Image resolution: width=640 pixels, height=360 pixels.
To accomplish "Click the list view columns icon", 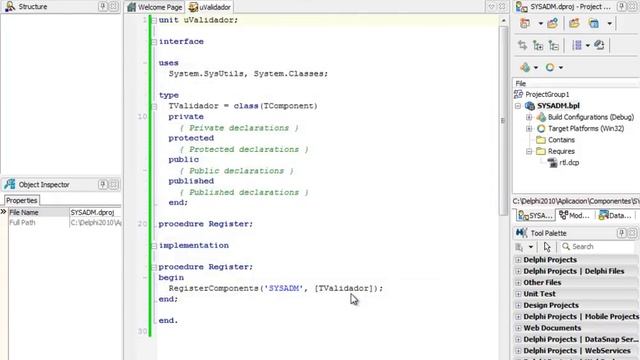I will [x=577, y=45].
